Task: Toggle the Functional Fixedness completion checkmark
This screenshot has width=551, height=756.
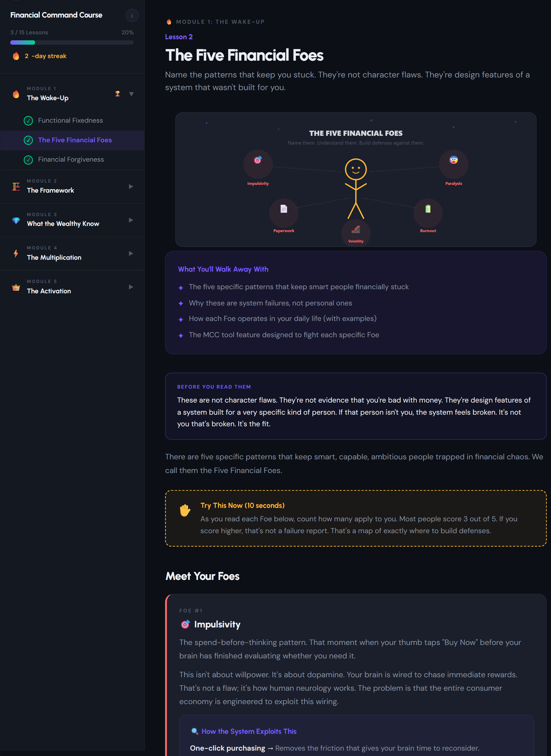Action: click(28, 121)
